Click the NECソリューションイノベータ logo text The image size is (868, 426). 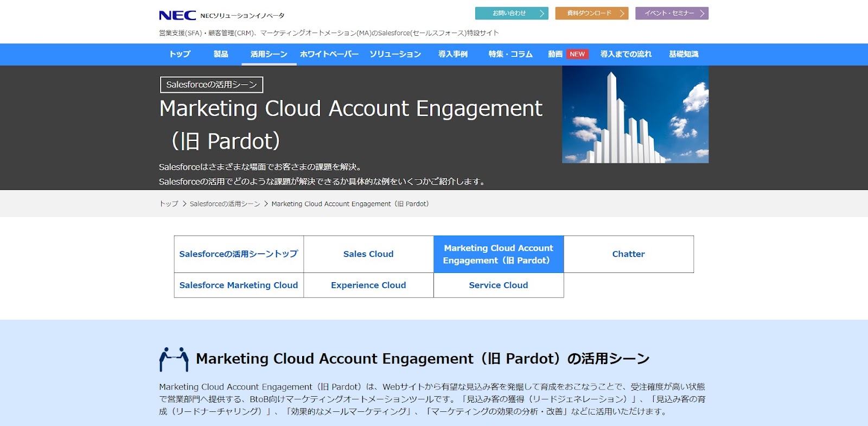pyautogui.click(x=242, y=16)
